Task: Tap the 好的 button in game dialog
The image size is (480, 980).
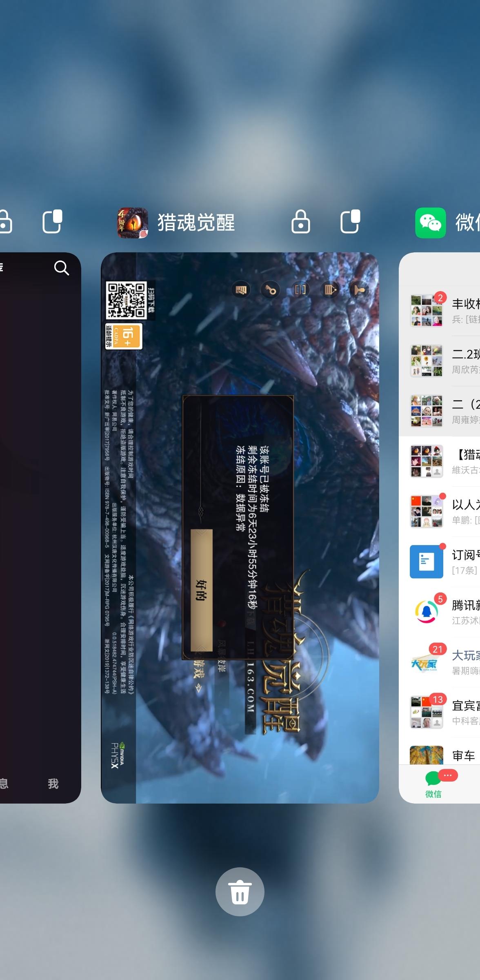Action: pos(202,590)
